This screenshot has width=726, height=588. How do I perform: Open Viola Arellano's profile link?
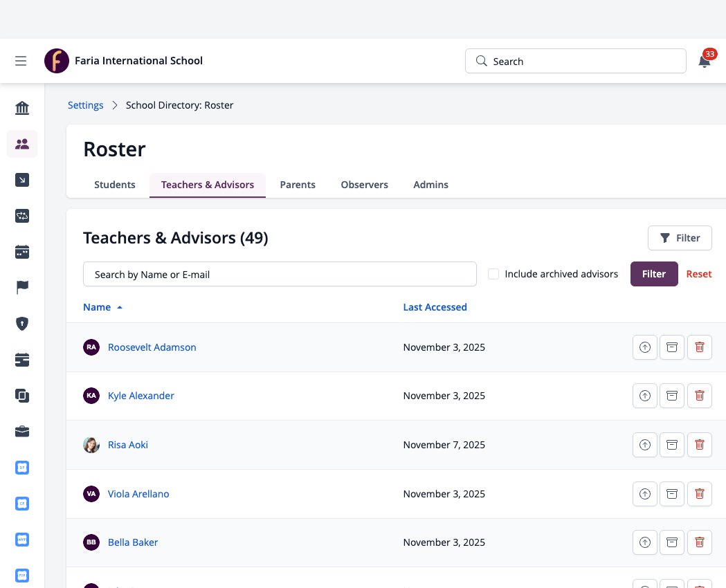(x=138, y=494)
